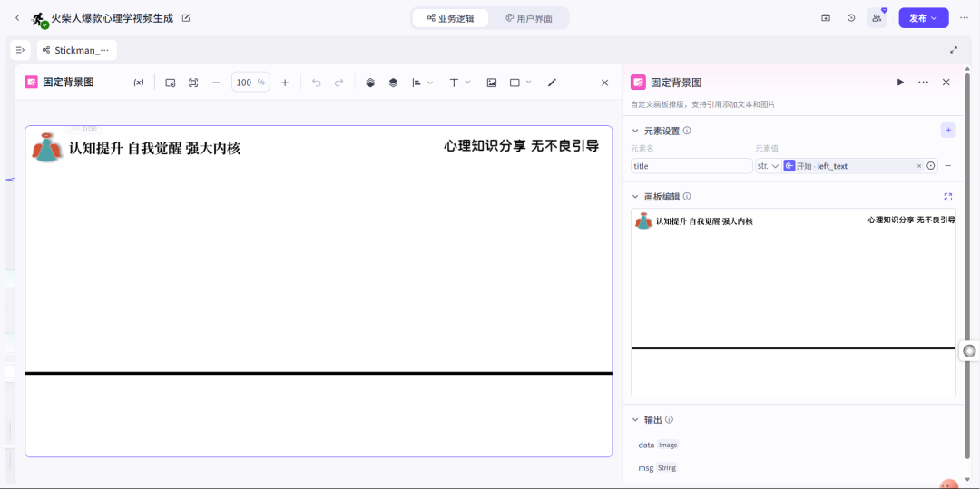Zoom in the canvas with plus button
The image size is (980, 489).
pos(285,83)
